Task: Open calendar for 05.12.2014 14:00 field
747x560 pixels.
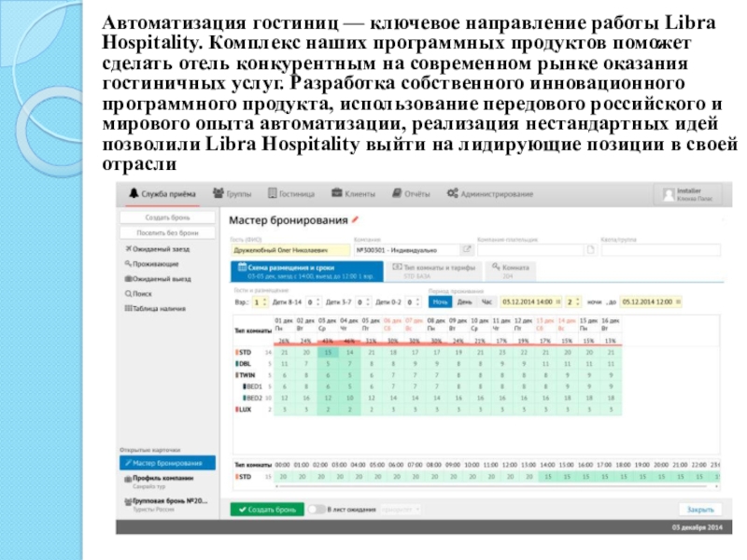Action: pos(558,301)
